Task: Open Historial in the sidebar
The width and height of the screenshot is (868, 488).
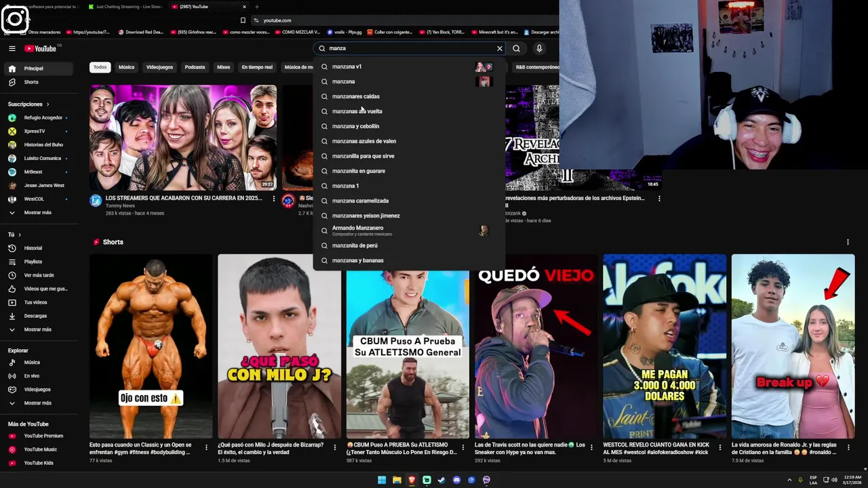Action: (x=39, y=248)
